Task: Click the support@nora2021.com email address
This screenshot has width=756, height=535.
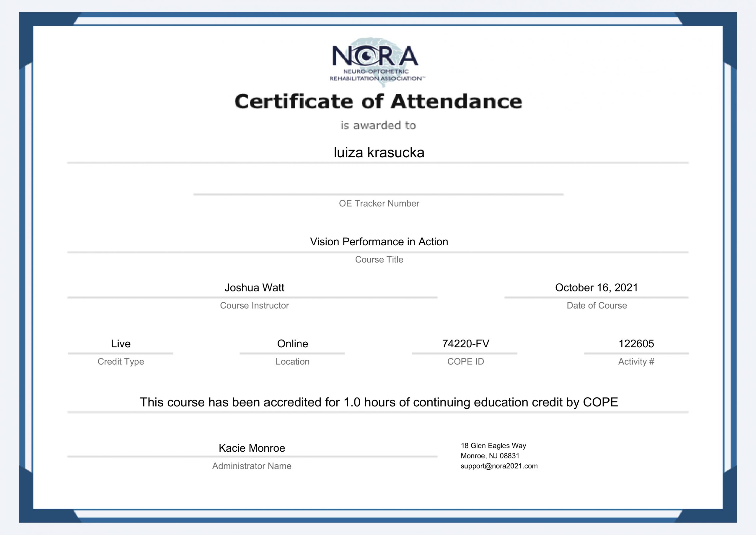Action: coord(499,466)
